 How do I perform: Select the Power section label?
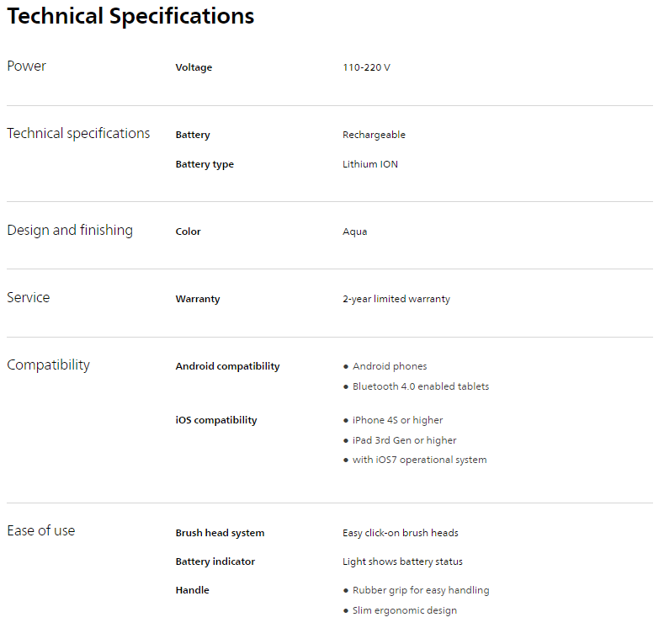coord(27,67)
